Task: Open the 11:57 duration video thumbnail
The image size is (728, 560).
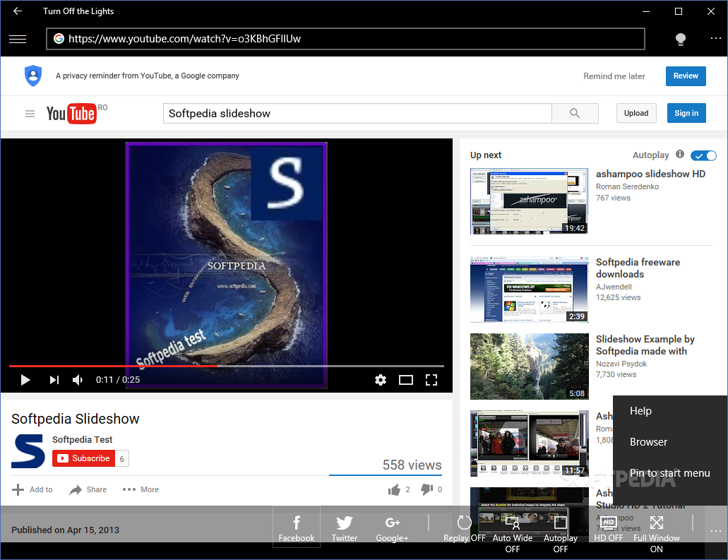Action: point(529,443)
